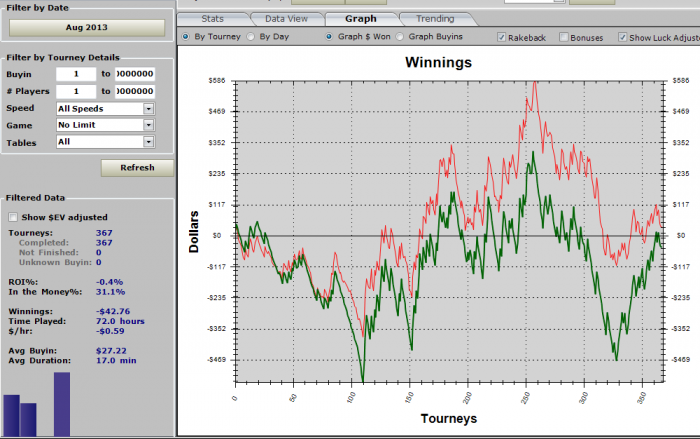Screen dimensions: 700x439
Task: Select the Graph tab
Action: pyautogui.click(x=360, y=19)
